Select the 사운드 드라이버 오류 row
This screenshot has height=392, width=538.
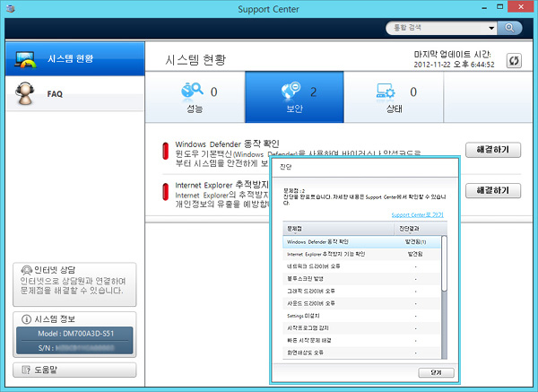(361, 303)
